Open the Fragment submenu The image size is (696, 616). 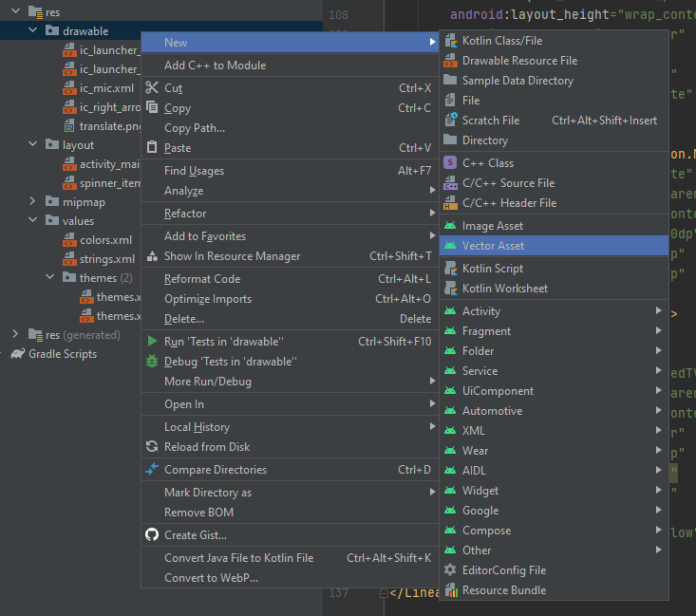554,331
